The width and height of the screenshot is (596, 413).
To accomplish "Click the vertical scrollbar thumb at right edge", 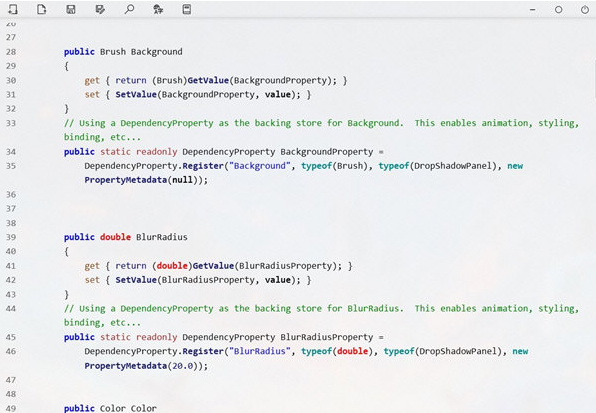I will pyautogui.click(x=594, y=78).
